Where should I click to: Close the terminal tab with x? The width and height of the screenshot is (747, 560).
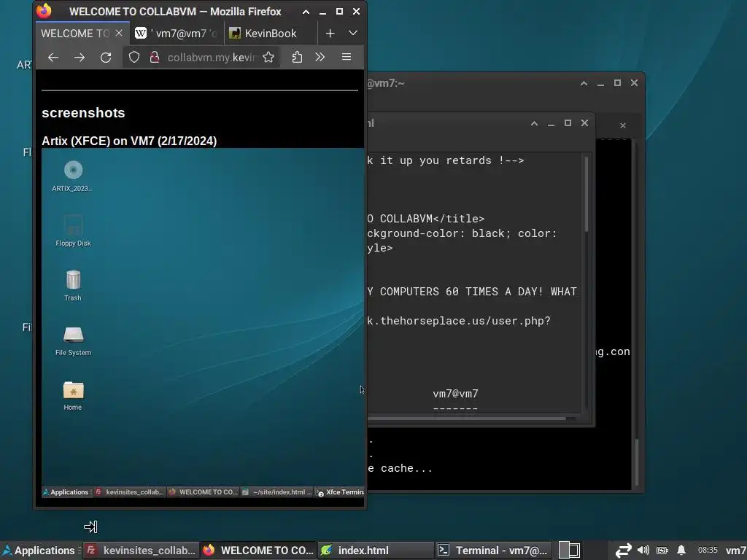pyautogui.click(x=623, y=125)
